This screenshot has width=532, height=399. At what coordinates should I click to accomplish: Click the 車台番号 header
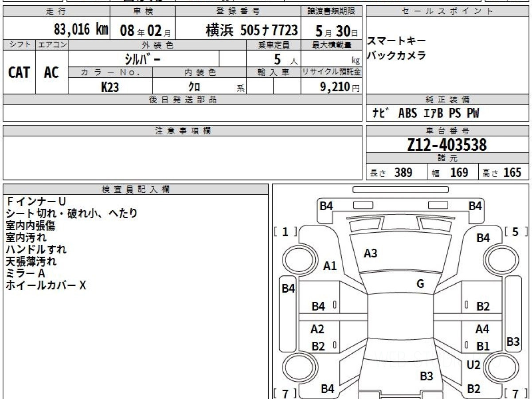[447, 131]
